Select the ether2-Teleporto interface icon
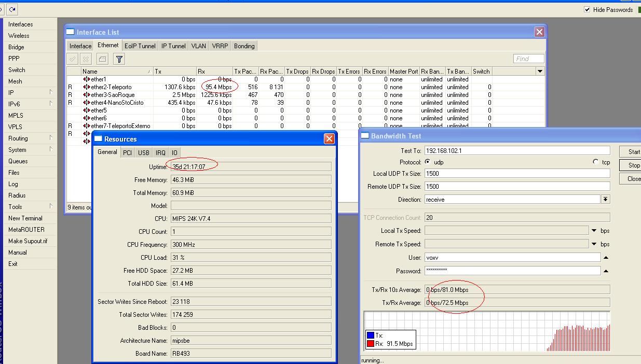Image resolution: width=641 pixels, height=364 pixels. (86, 87)
